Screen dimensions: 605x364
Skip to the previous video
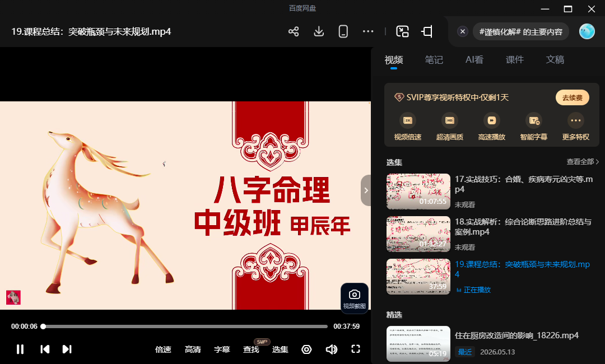pyautogui.click(x=45, y=349)
